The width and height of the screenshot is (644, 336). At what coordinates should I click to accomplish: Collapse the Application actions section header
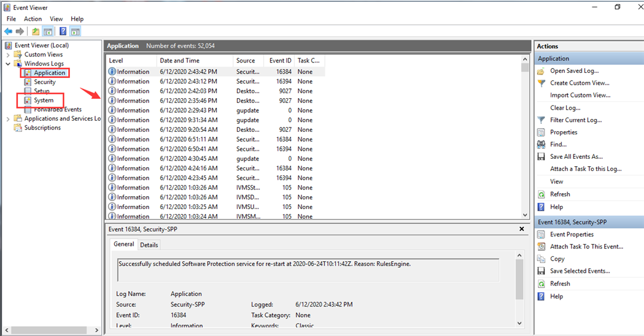589,58
